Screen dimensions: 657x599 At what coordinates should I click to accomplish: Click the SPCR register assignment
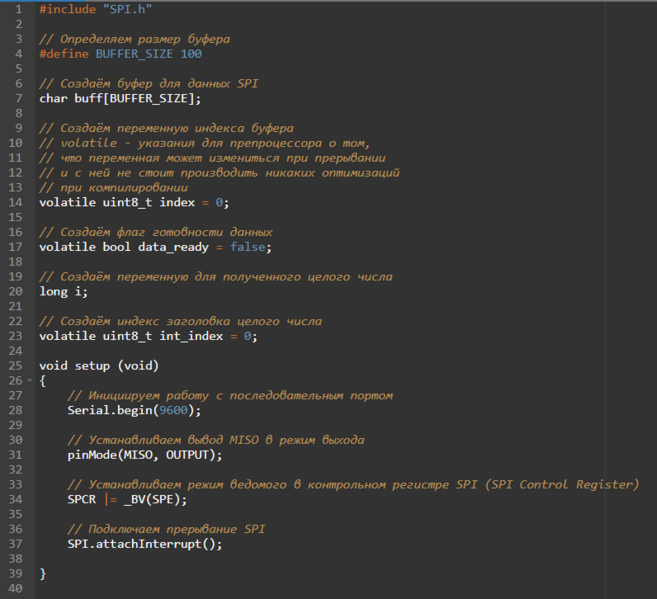[127, 499]
